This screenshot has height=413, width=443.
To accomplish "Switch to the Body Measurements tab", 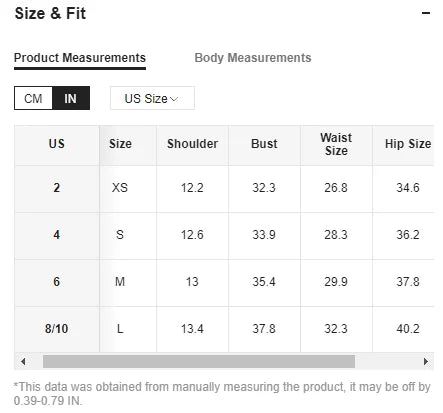I will click(x=253, y=58).
